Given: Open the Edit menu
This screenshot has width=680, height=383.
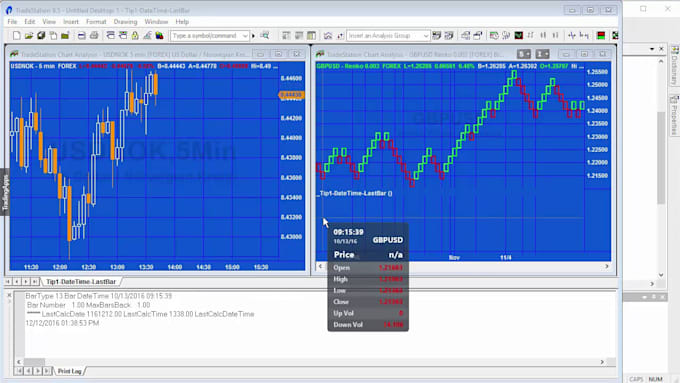Looking at the screenshot, I should tap(29, 22).
